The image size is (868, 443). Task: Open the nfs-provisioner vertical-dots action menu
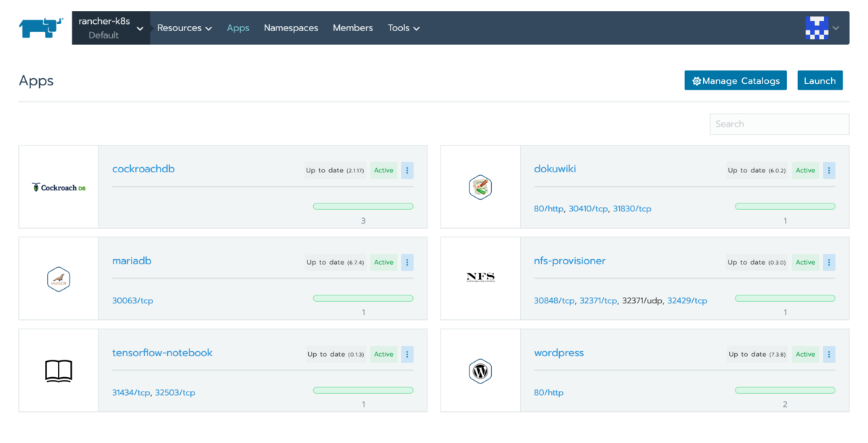(829, 263)
